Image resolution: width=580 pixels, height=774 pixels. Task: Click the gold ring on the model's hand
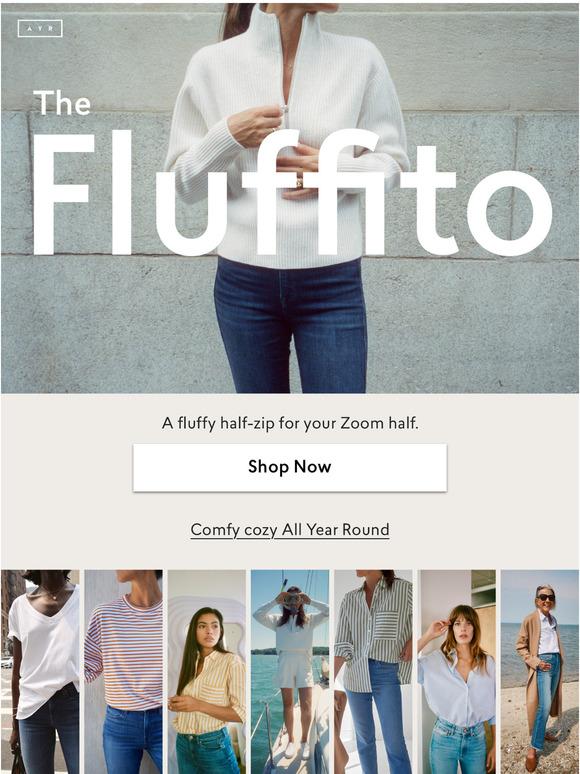299,182
